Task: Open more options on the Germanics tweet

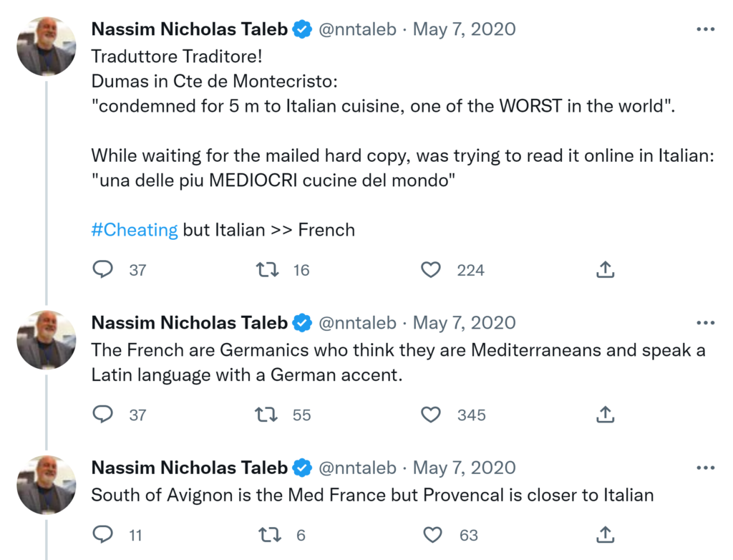Action: pyautogui.click(x=705, y=323)
